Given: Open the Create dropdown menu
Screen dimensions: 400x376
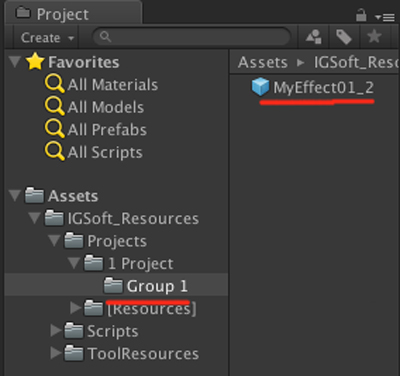Looking at the screenshot, I should pyautogui.click(x=47, y=38).
